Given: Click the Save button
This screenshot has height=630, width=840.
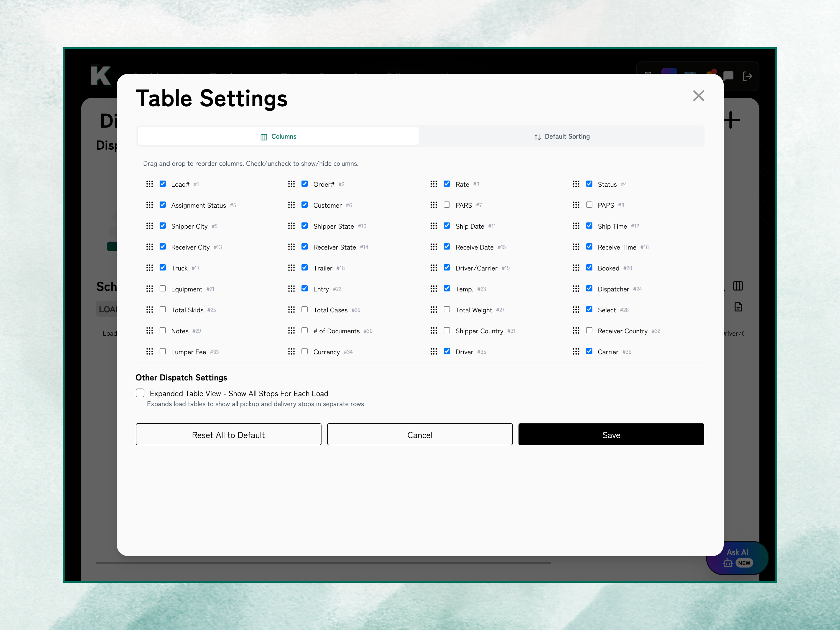Looking at the screenshot, I should (x=611, y=435).
